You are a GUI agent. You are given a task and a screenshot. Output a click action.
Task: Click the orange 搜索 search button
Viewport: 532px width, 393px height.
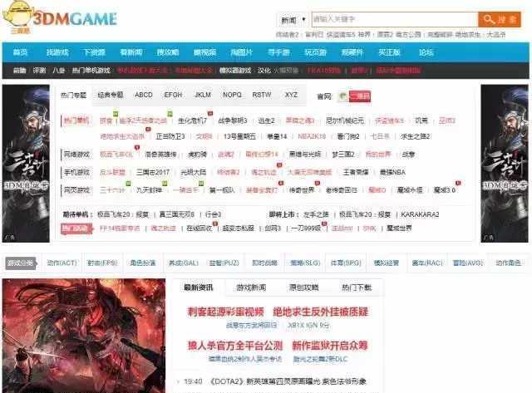pos(500,19)
